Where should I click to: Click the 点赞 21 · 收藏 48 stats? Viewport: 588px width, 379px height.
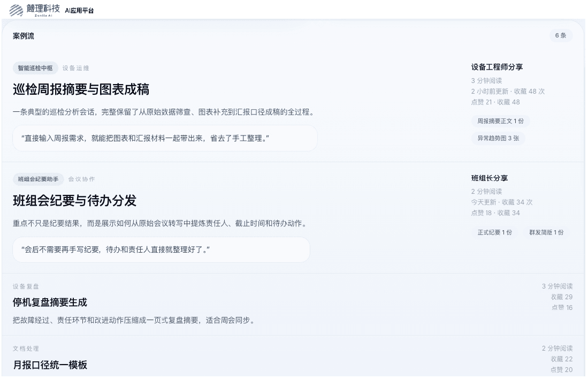(x=495, y=102)
